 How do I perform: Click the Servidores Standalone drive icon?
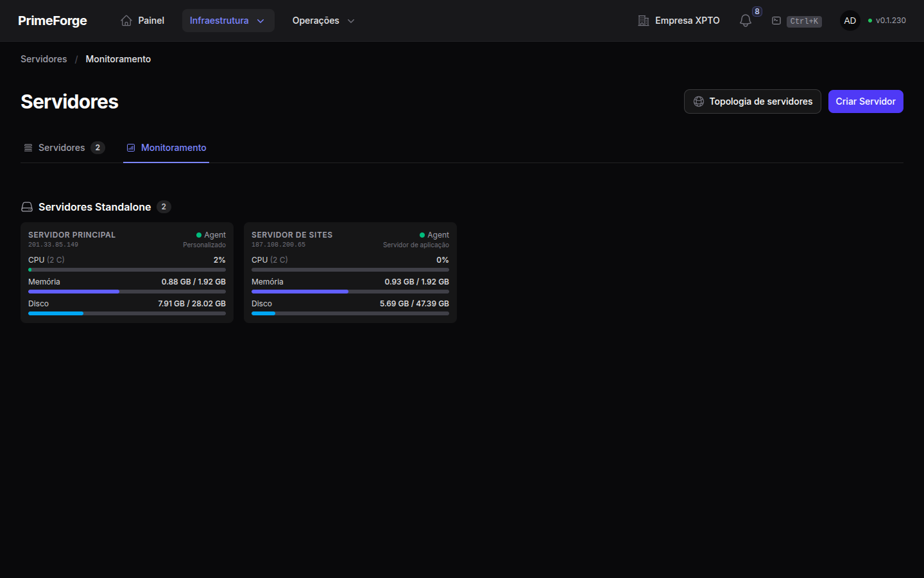[x=27, y=207]
